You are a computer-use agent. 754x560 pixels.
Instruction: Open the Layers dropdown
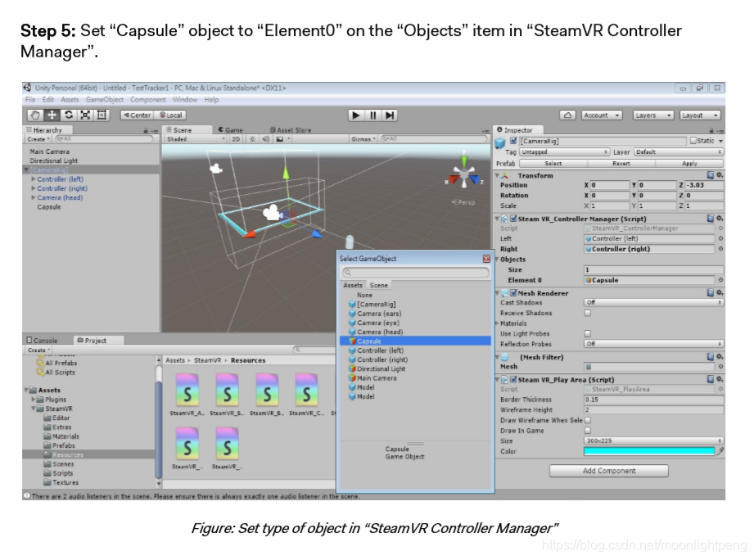pyautogui.click(x=652, y=115)
